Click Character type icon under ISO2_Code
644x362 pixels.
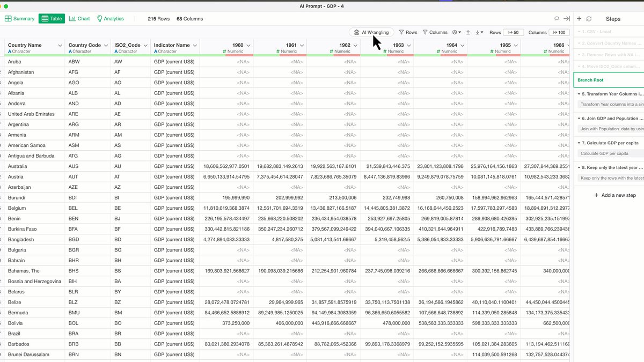coord(116,51)
